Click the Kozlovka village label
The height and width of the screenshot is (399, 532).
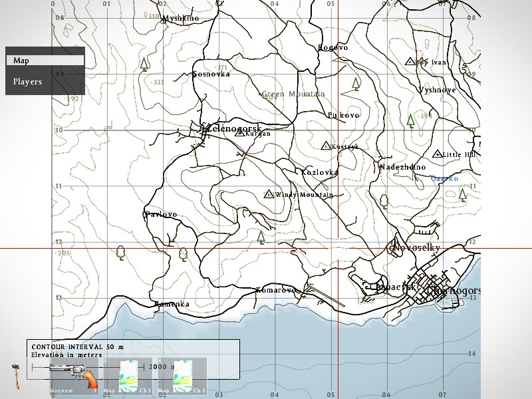(320, 172)
